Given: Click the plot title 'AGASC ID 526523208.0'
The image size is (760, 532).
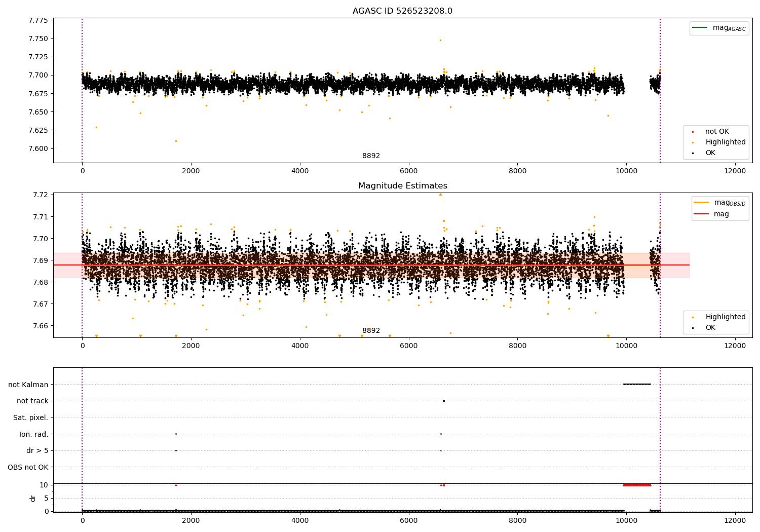Looking at the screenshot, I should tap(402, 11).
